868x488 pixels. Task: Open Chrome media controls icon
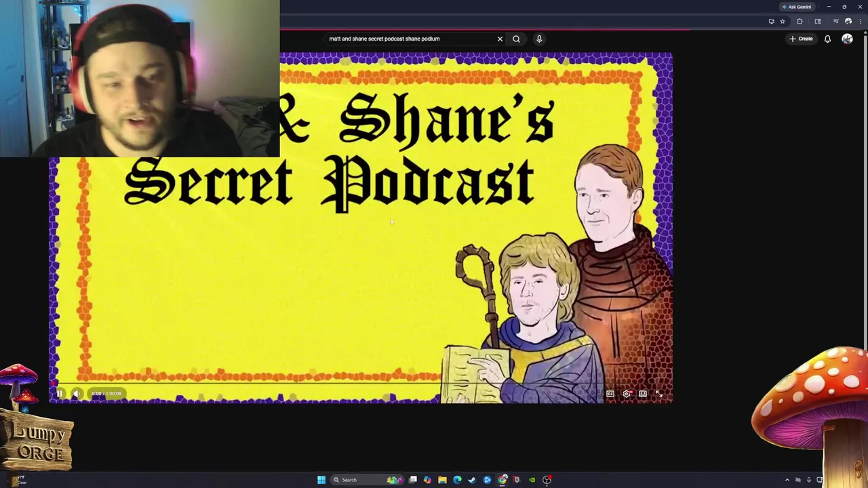pos(836,21)
